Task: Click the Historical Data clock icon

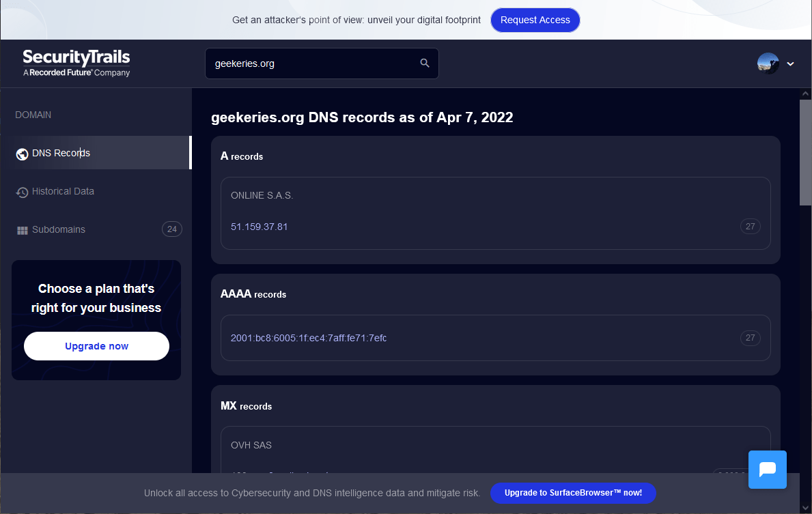Action: (22, 192)
